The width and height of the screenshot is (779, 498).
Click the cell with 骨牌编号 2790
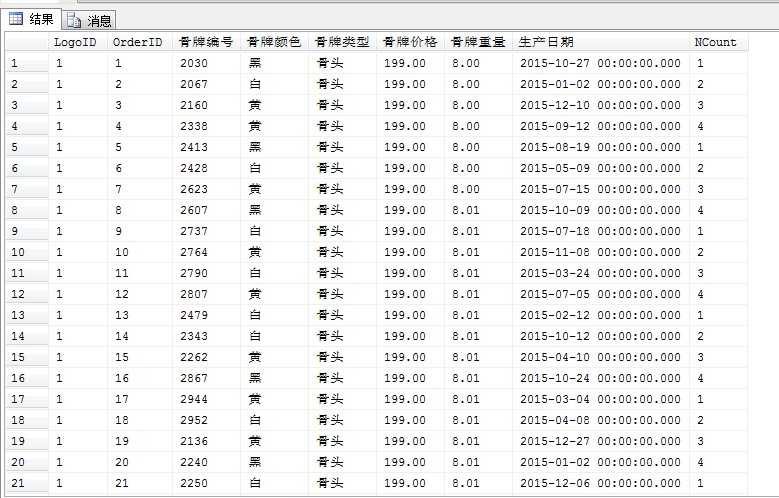207,273
